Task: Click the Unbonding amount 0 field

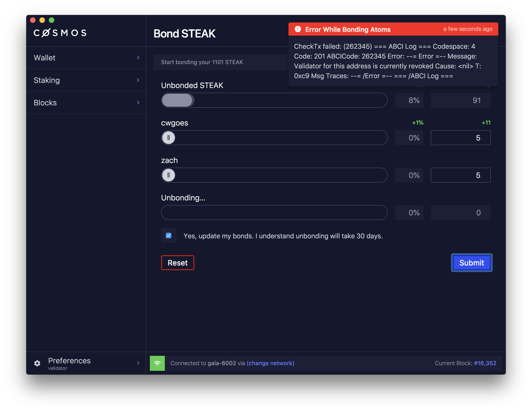Action: [x=461, y=213]
